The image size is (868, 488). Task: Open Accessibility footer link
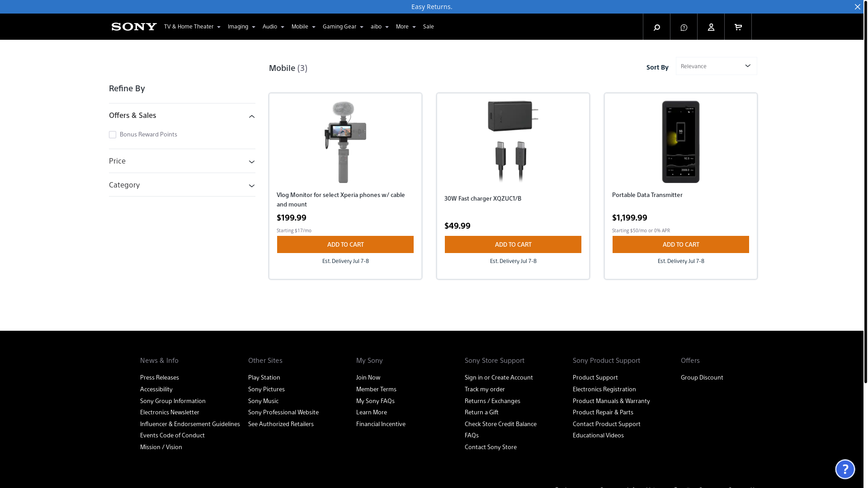point(156,389)
